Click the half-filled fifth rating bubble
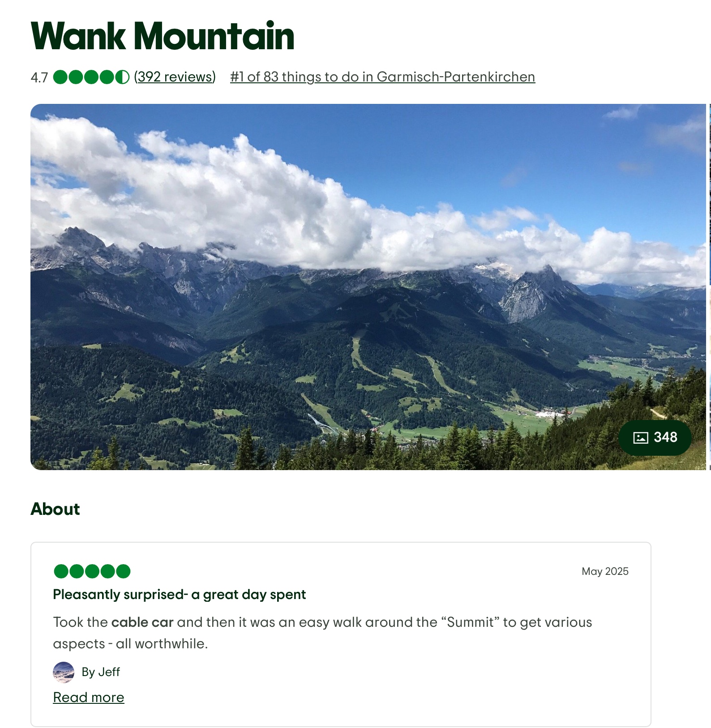This screenshot has width=711, height=728. 122,77
